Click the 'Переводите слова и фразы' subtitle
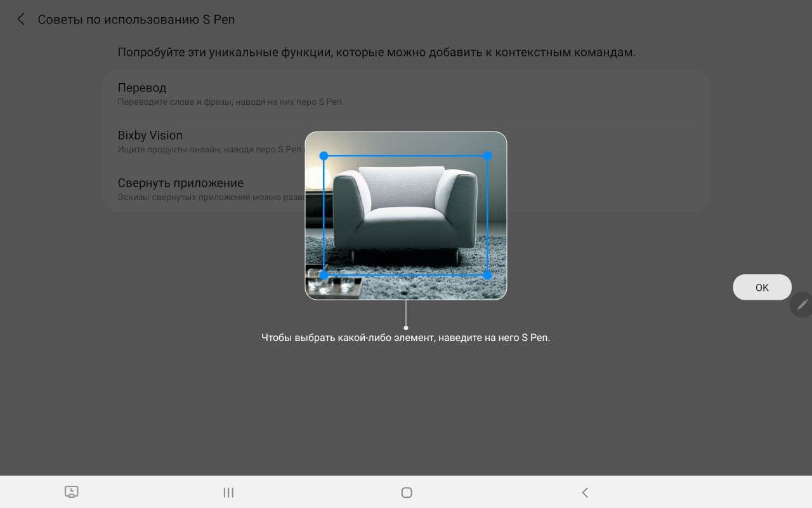This screenshot has height=508, width=812. coord(230,102)
